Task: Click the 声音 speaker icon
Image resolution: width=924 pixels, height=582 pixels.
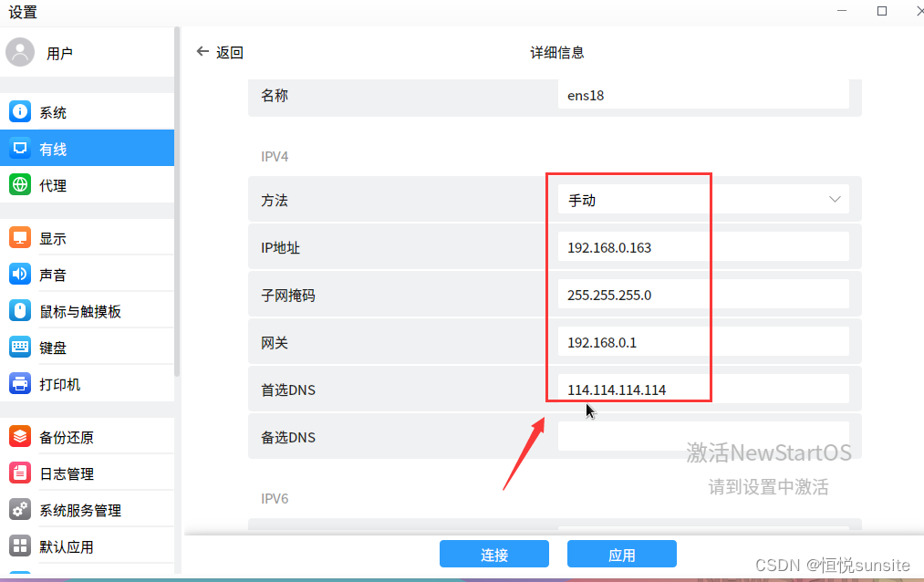Action: pos(20,274)
